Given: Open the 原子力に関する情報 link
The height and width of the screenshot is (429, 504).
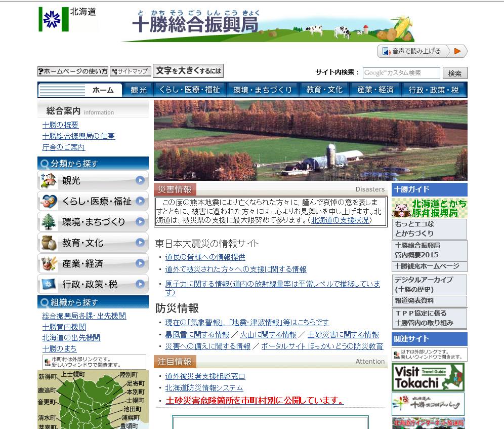Looking at the screenshot, I should (273, 288).
